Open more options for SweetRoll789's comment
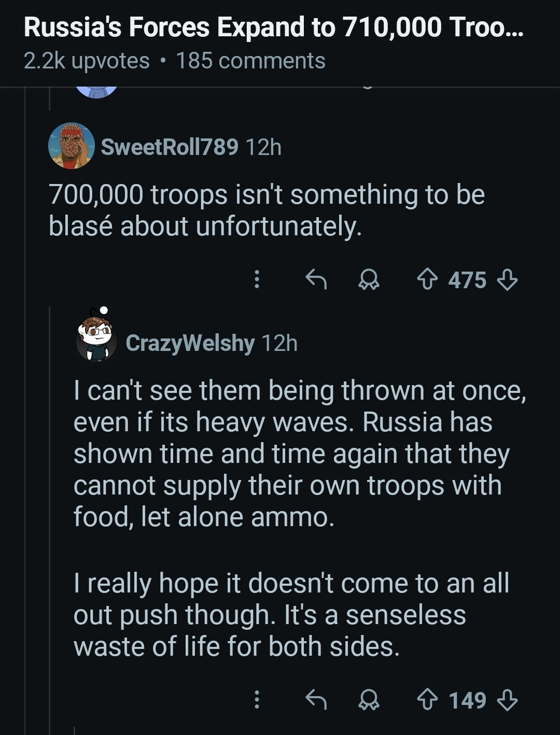Viewport: 560px width, 735px height. pyautogui.click(x=256, y=280)
